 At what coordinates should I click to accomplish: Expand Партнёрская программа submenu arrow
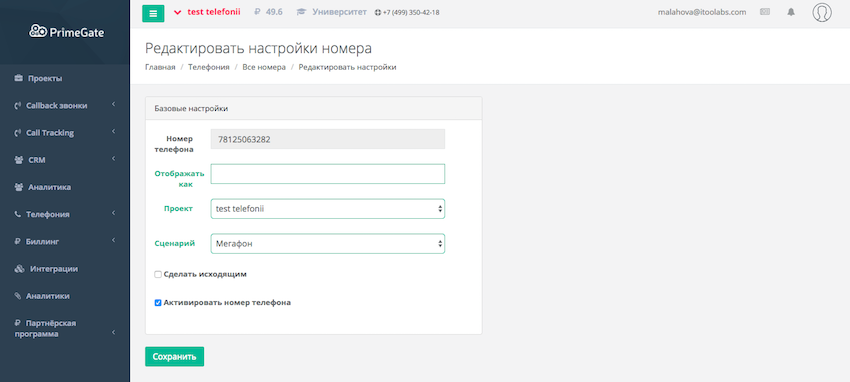click(x=114, y=332)
